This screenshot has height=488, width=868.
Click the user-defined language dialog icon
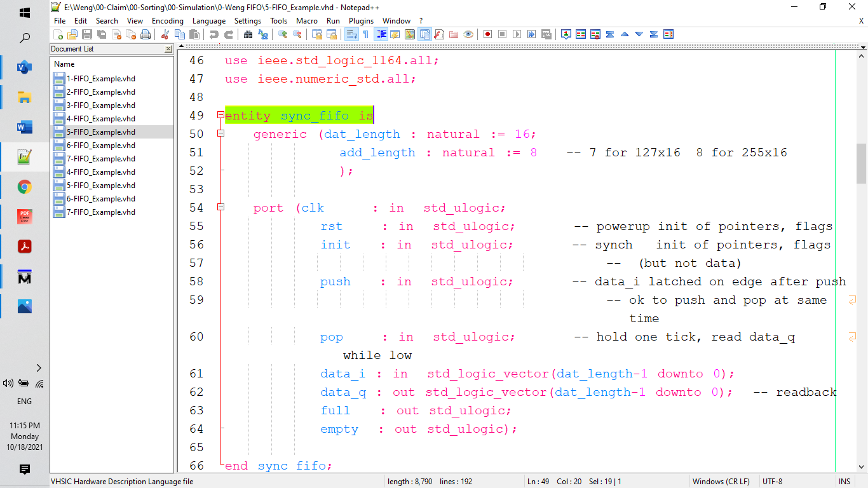pyautogui.click(x=395, y=34)
